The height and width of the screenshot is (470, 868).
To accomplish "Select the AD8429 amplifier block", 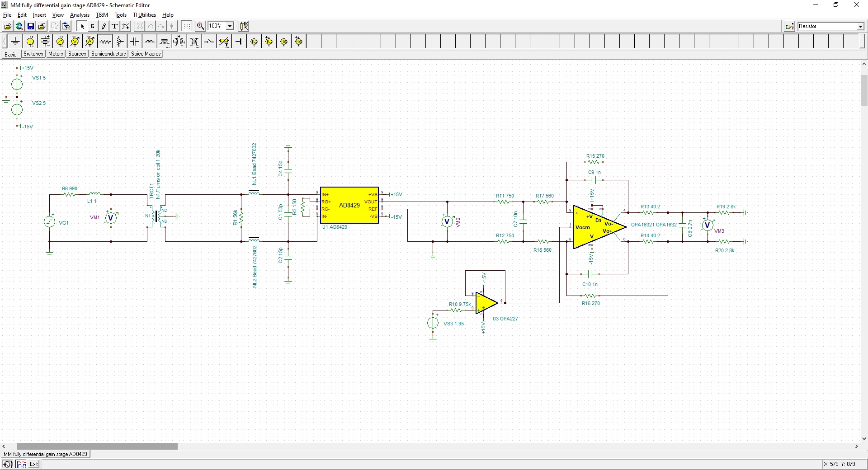I will 349,205.
